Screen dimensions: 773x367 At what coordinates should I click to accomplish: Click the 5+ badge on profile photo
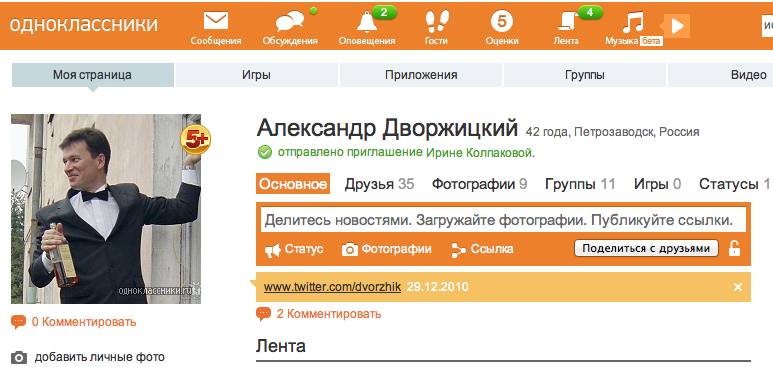195,140
